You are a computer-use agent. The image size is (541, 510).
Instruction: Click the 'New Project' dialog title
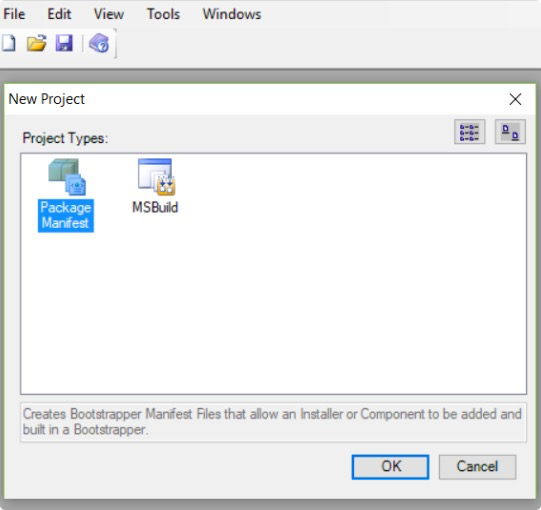coord(47,99)
